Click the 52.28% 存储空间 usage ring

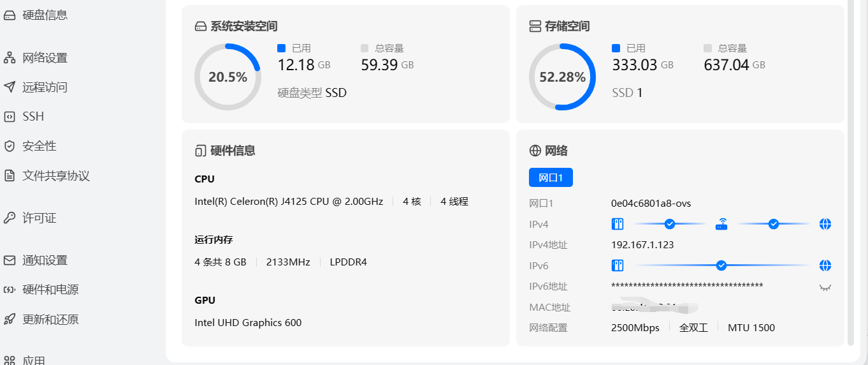(x=562, y=77)
